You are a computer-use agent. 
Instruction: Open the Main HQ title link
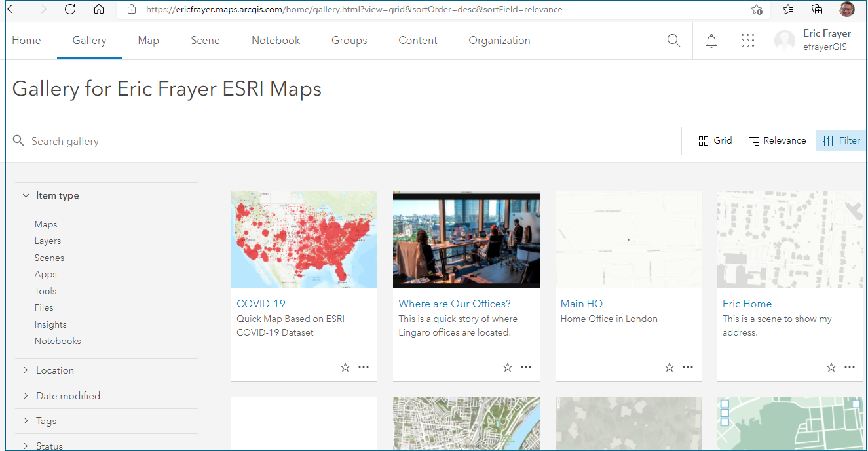tap(582, 304)
